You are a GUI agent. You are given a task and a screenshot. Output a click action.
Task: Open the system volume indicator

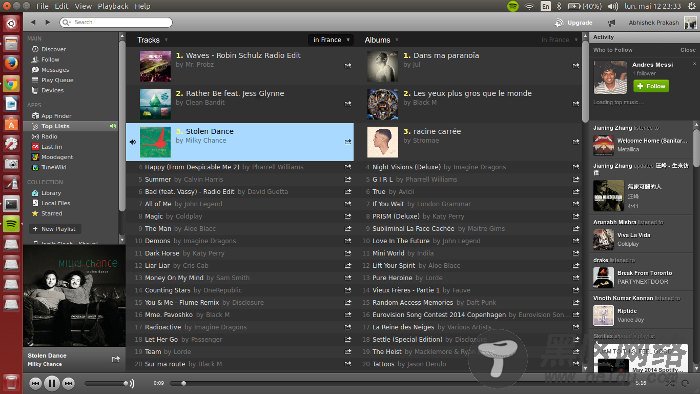[x=613, y=6]
